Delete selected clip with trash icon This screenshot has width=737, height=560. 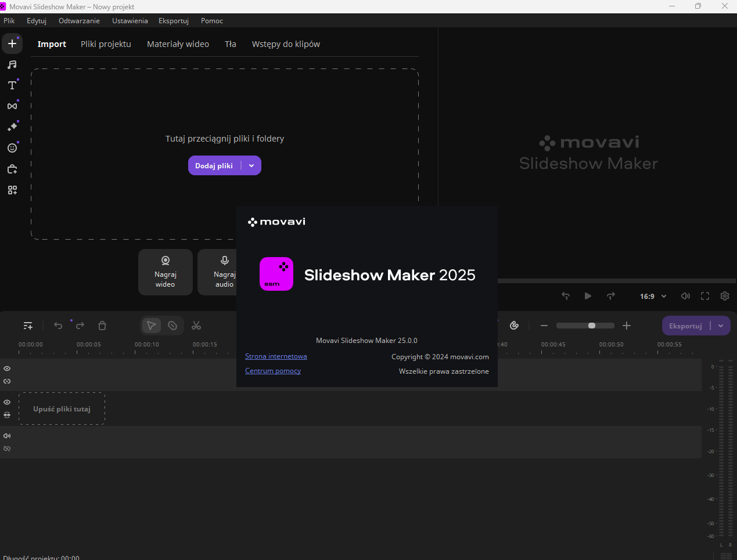[x=102, y=326]
